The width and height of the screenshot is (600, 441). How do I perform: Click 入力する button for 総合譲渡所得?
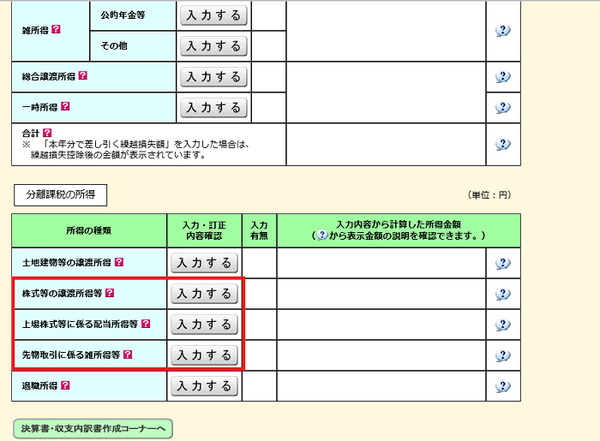214,77
